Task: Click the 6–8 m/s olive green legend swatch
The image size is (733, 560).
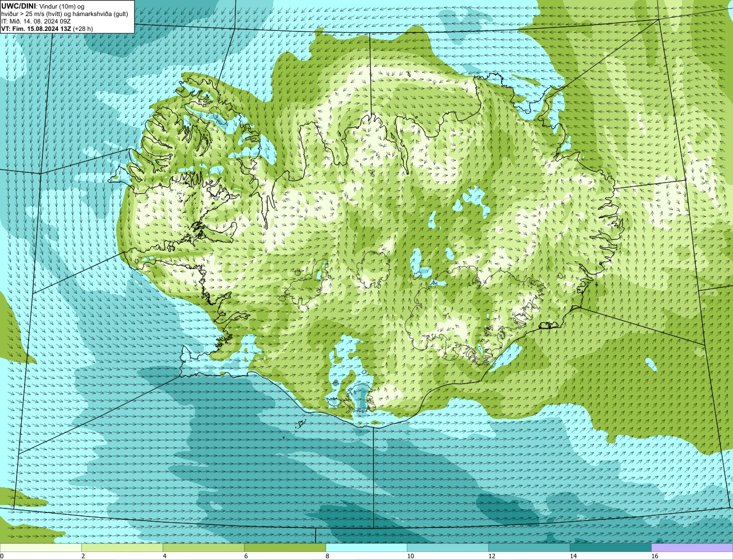Action: [285, 547]
